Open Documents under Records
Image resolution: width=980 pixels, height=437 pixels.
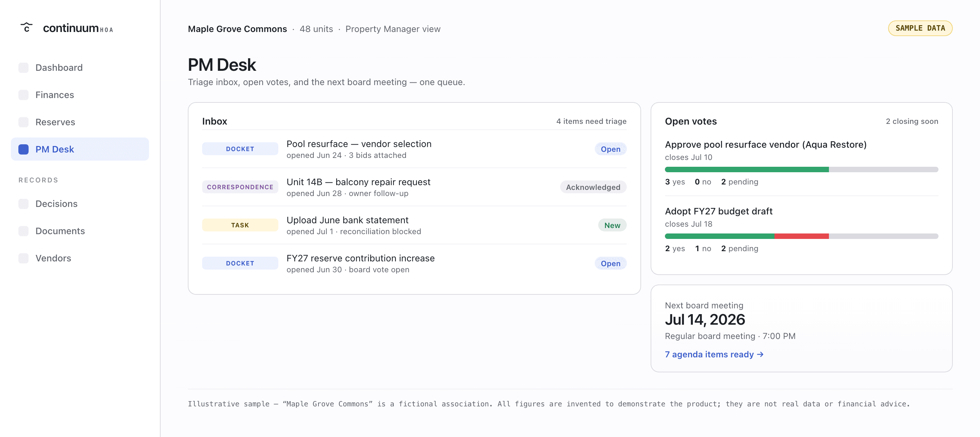80,231
